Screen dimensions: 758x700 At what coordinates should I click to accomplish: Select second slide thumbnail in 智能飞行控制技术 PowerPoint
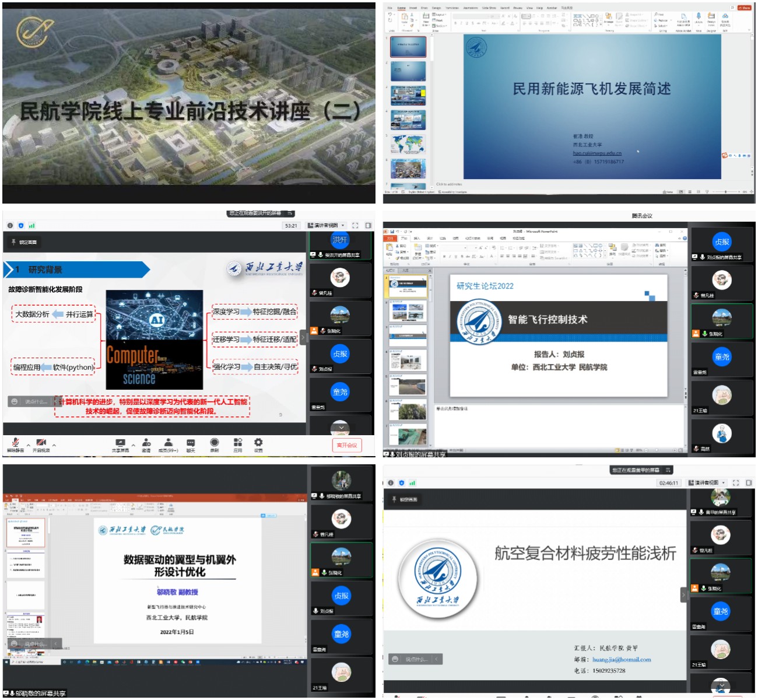click(408, 311)
